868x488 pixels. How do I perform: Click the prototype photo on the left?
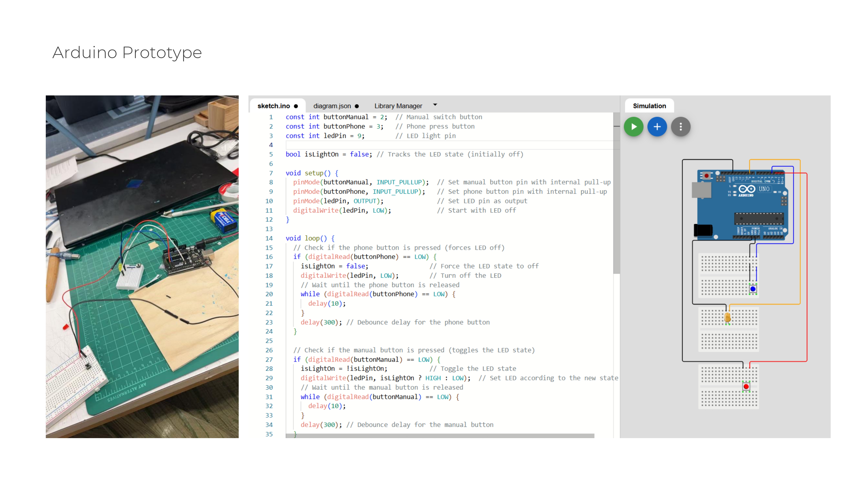[142, 266]
